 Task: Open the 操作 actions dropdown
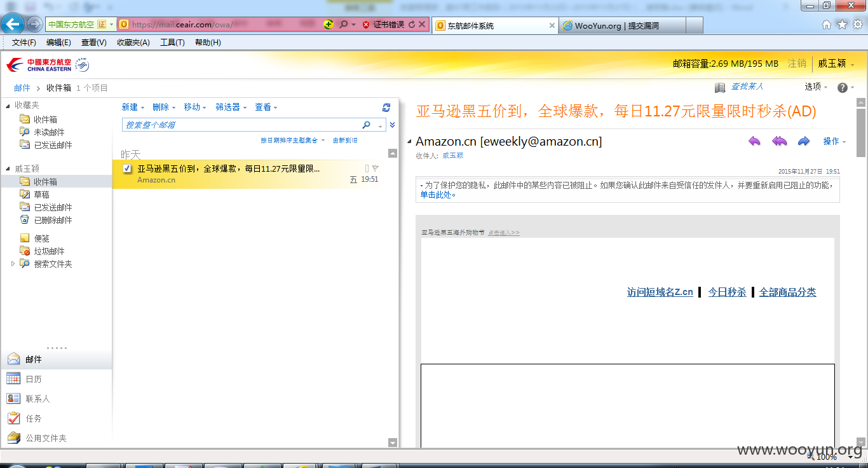[x=834, y=141]
